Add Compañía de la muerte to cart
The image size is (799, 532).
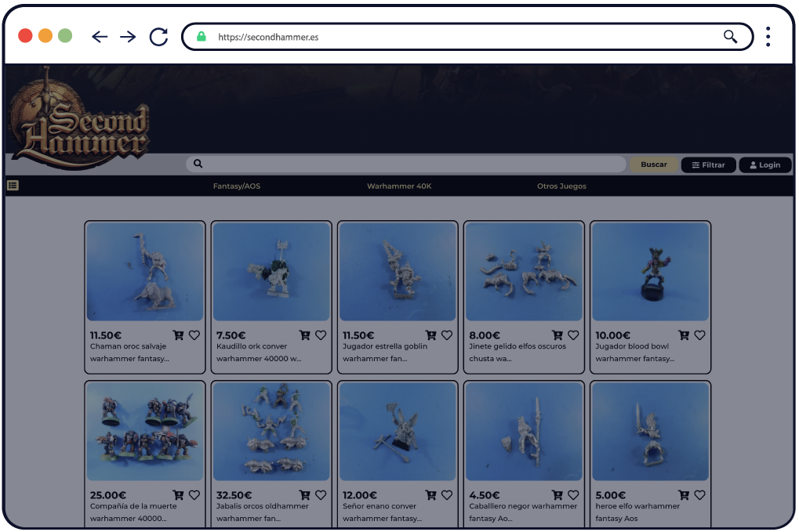click(178, 495)
